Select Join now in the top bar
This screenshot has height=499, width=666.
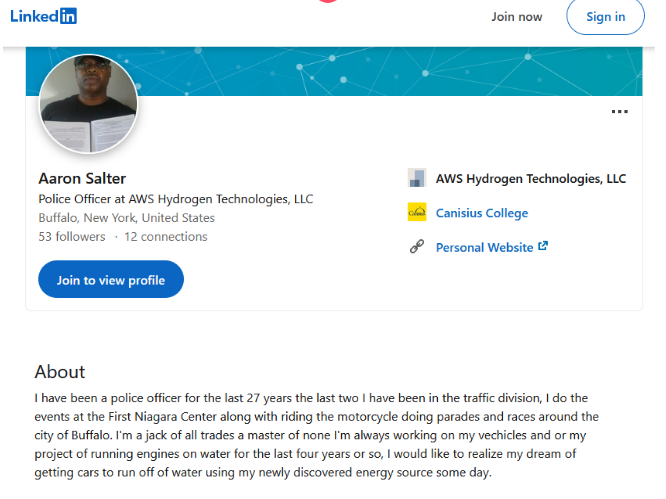coord(516,17)
